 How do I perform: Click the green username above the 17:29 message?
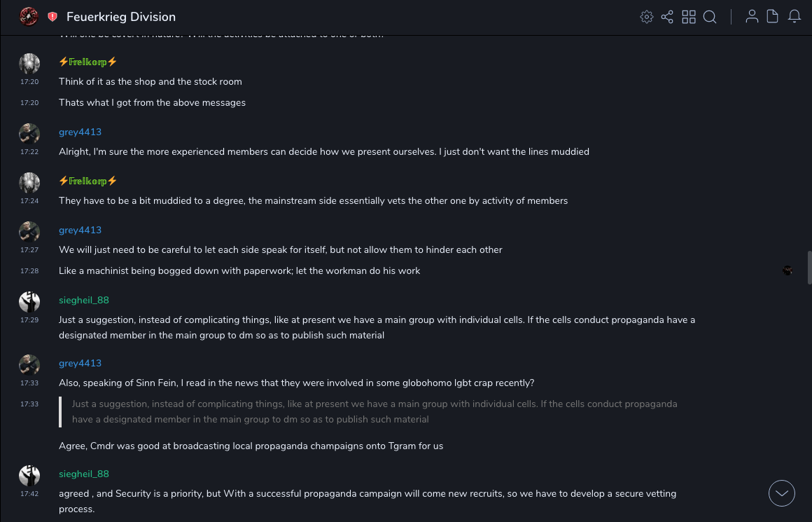click(x=83, y=300)
